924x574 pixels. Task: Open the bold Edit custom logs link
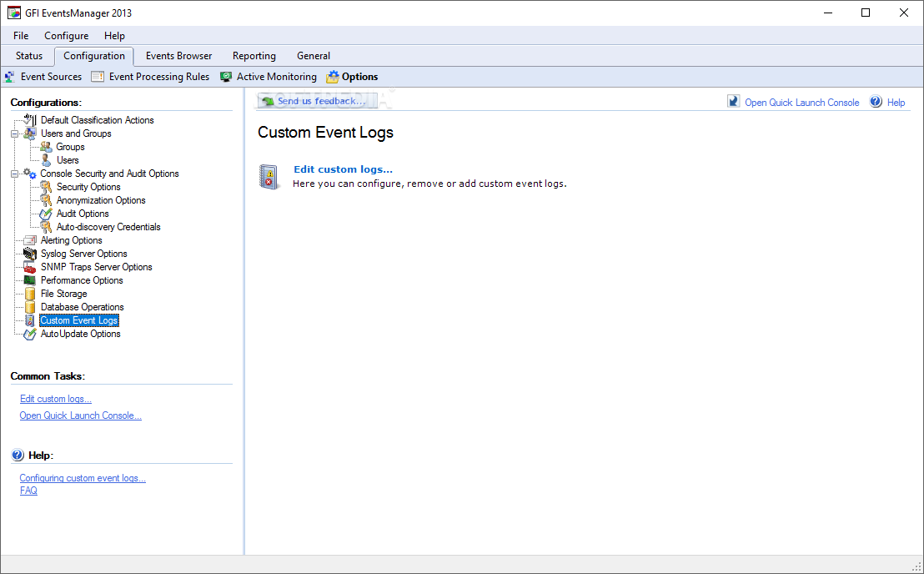[343, 169]
